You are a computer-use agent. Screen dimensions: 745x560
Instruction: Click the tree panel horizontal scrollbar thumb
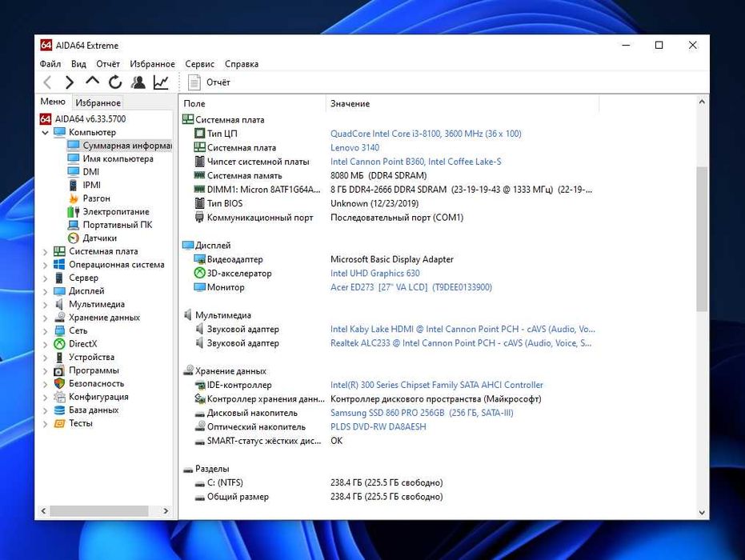[99, 511]
